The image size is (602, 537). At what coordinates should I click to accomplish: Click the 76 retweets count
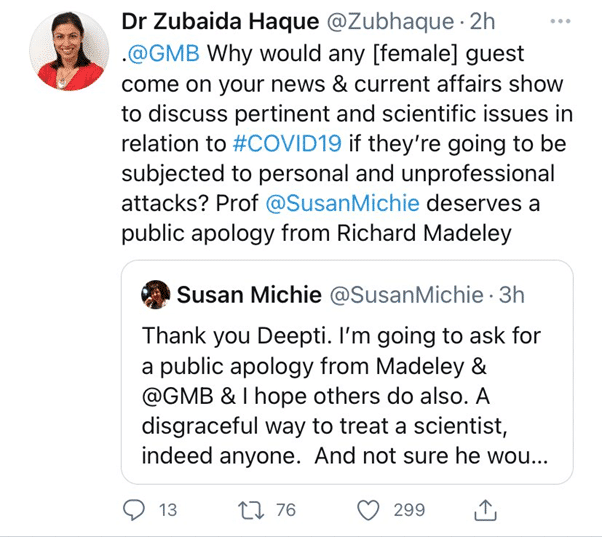[x=285, y=510]
